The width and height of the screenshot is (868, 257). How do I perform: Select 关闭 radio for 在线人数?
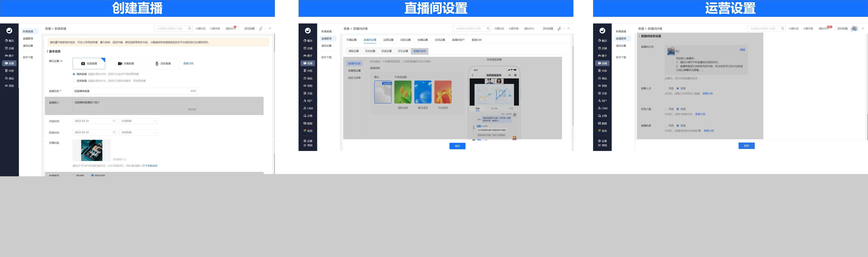click(678, 109)
